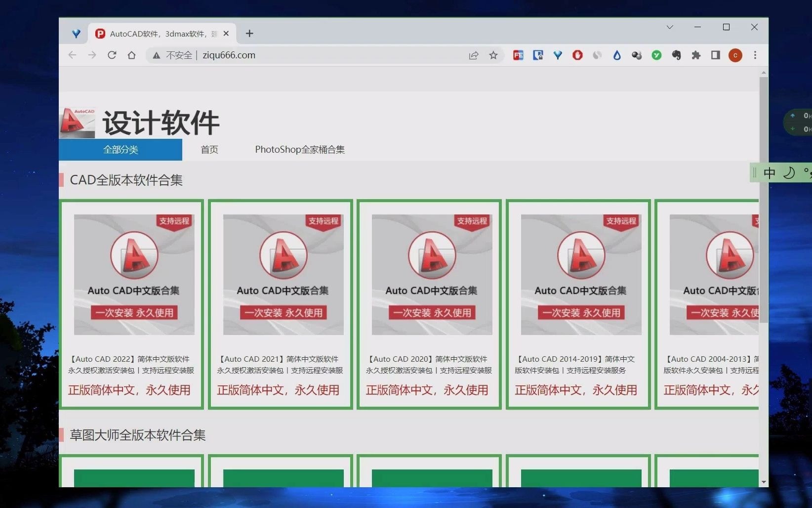812x508 pixels.
Task: Go forward with the browser forward arrow
Action: pyautogui.click(x=92, y=55)
